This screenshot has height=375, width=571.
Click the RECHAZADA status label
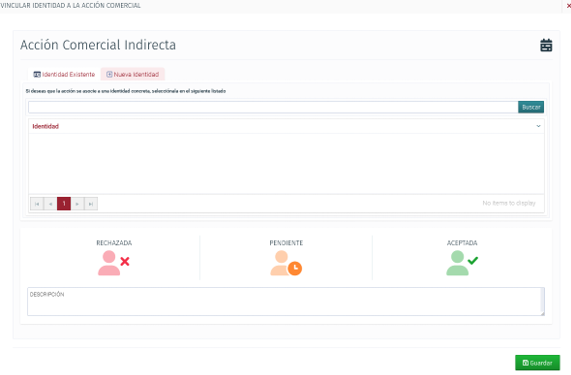click(114, 243)
